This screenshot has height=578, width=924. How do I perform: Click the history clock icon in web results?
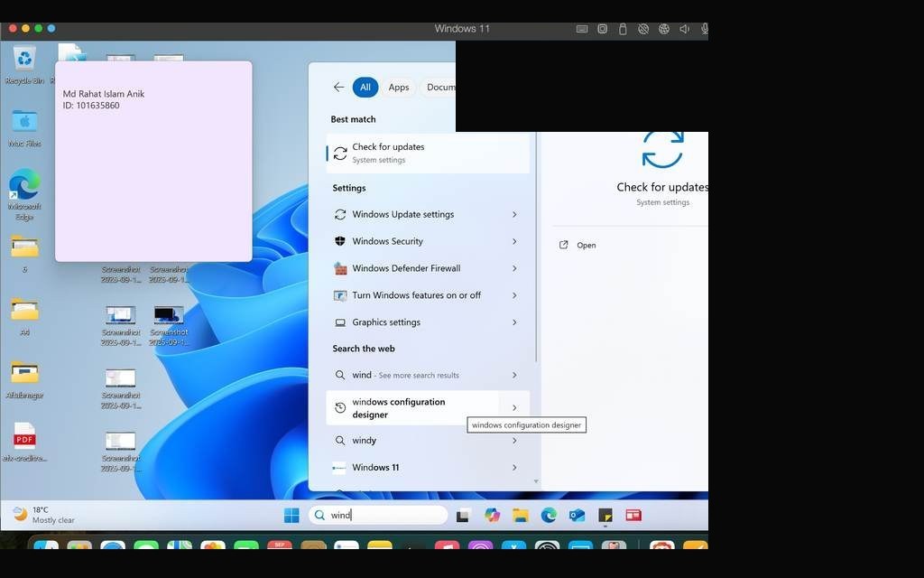(x=340, y=407)
